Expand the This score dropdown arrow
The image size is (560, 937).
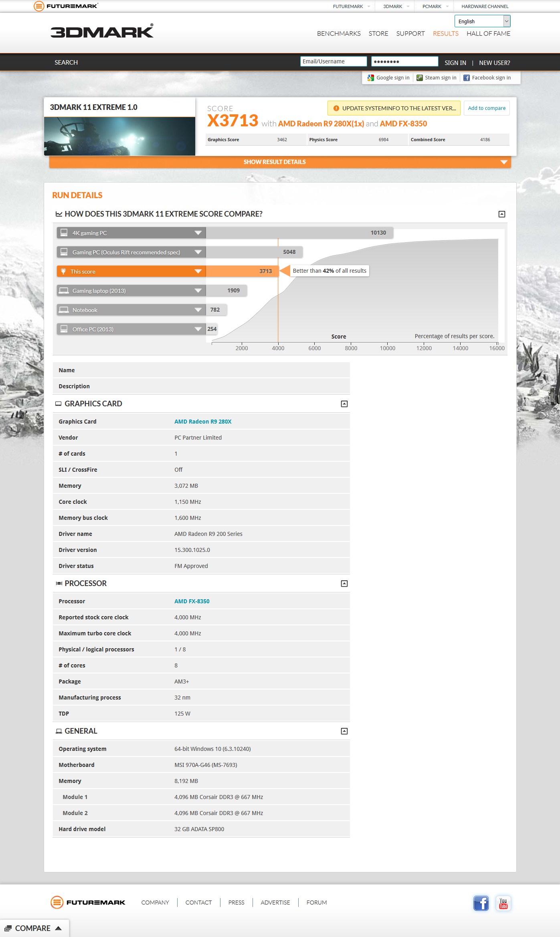click(198, 272)
